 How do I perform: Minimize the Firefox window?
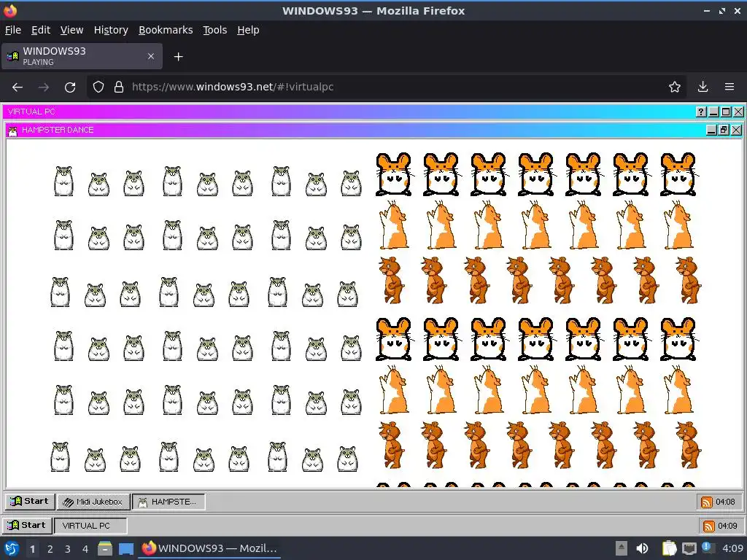706,10
